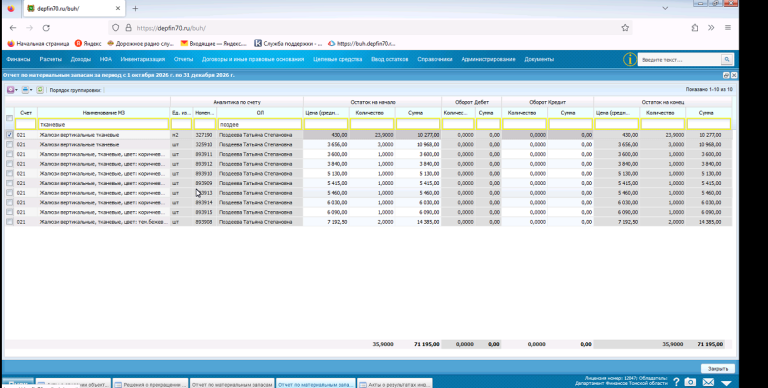This screenshot has width=768, height=388.
Task: Check the row with nomenclature 893912
Action: coord(9,164)
